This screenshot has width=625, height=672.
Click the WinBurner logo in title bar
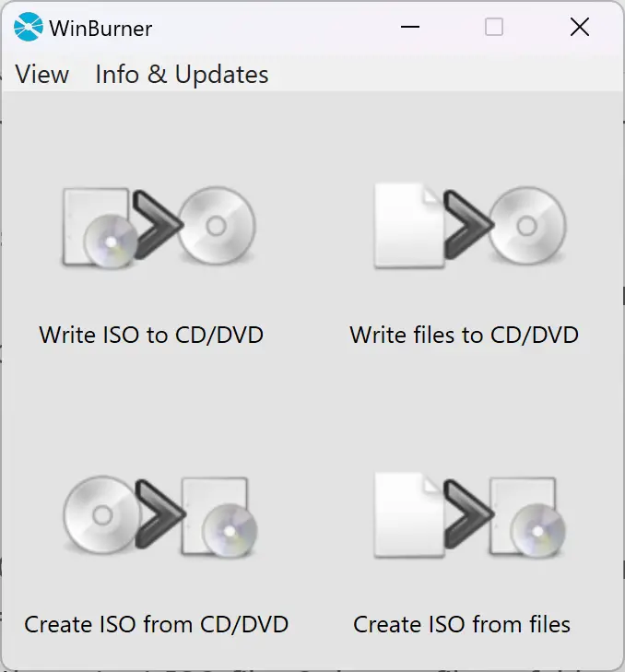point(29,28)
